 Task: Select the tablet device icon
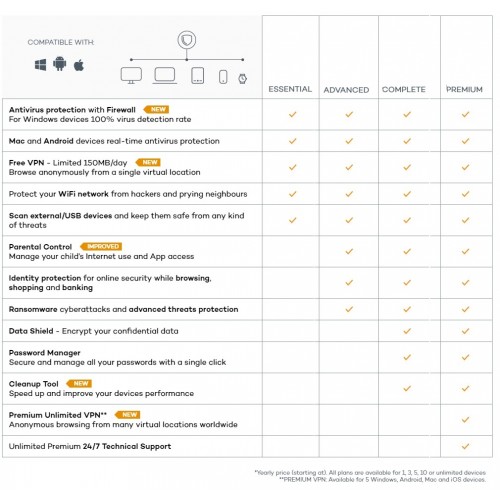coord(198,76)
